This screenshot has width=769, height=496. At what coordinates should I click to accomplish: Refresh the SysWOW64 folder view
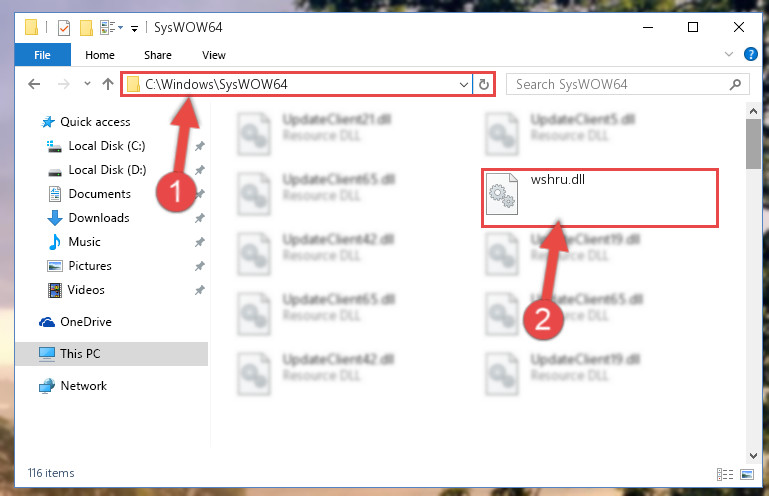(484, 84)
